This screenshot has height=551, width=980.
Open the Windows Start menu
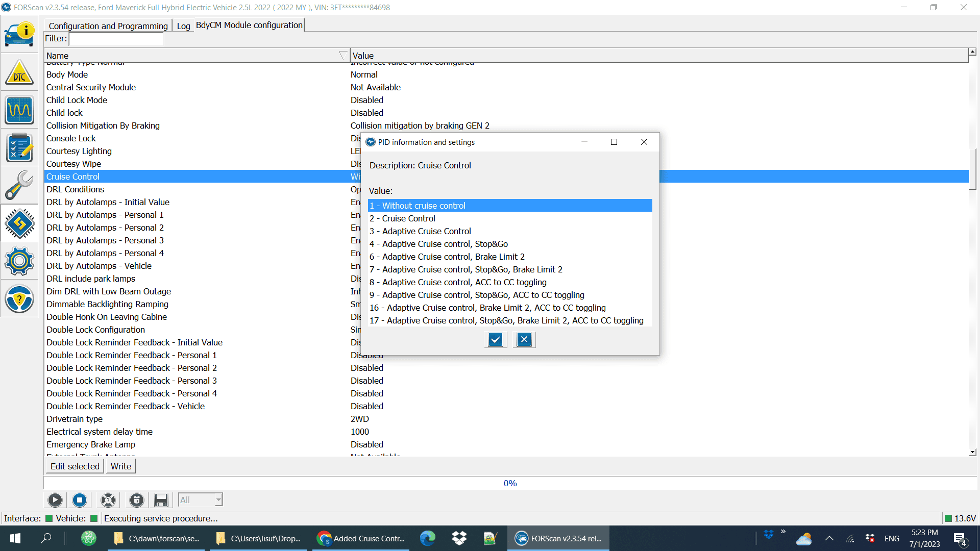tap(15, 538)
